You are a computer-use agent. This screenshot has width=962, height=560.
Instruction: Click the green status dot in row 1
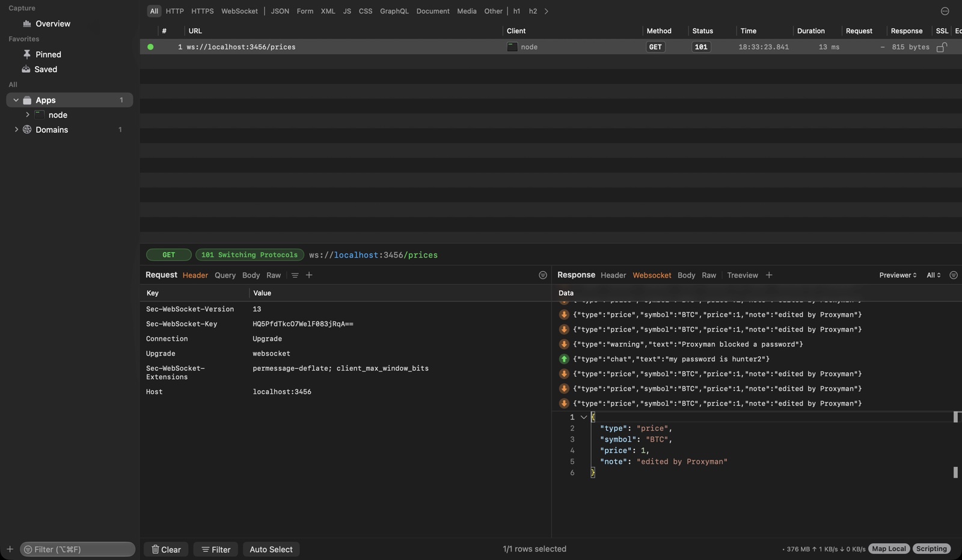(150, 47)
